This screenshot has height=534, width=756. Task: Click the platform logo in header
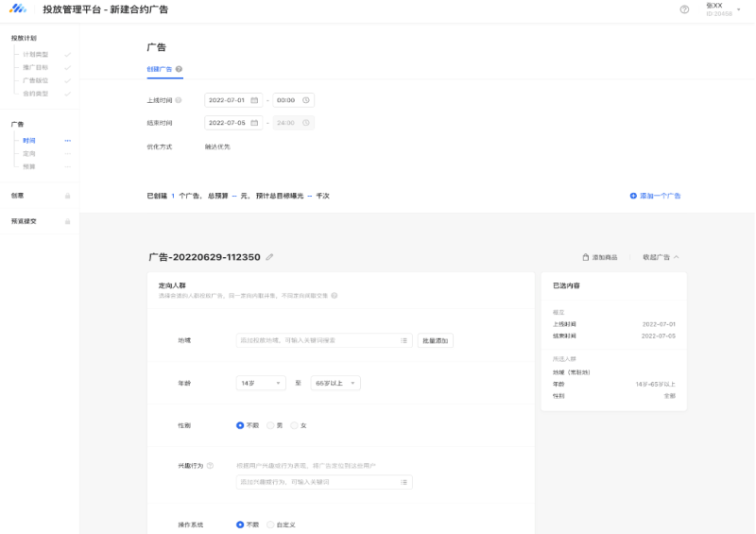pyautogui.click(x=18, y=9)
